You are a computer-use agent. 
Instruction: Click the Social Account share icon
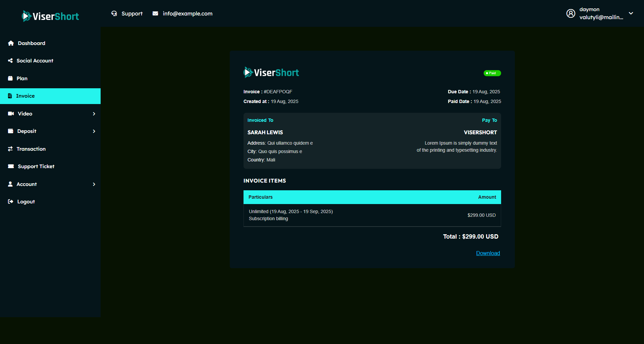10,61
